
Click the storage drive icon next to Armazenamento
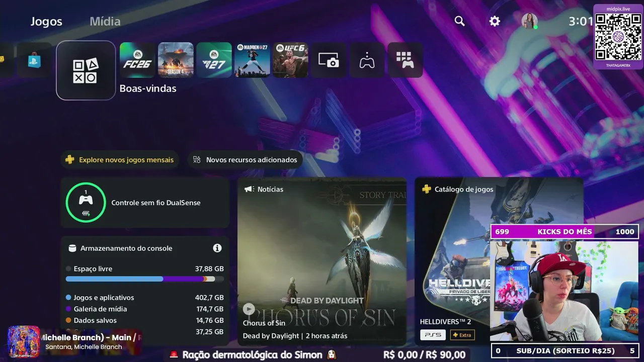point(72,248)
